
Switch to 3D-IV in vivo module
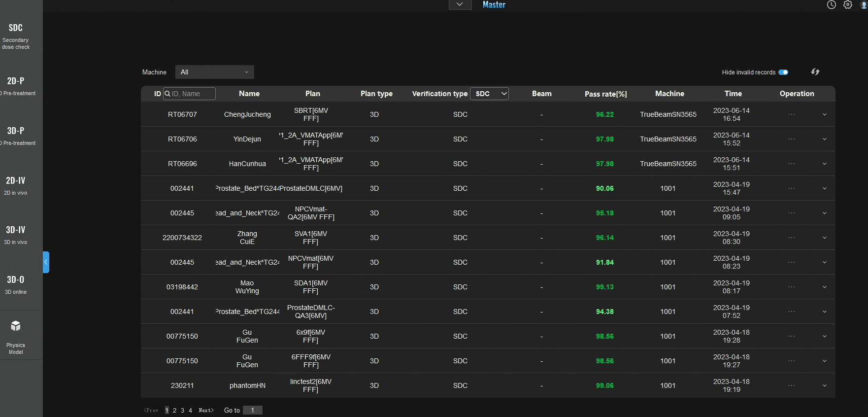tap(16, 235)
